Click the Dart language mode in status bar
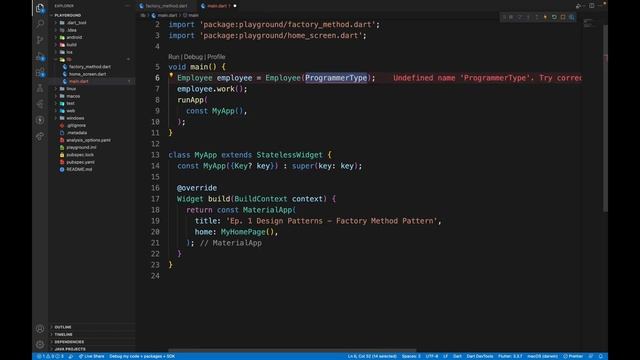640x360 pixels. [x=457, y=356]
